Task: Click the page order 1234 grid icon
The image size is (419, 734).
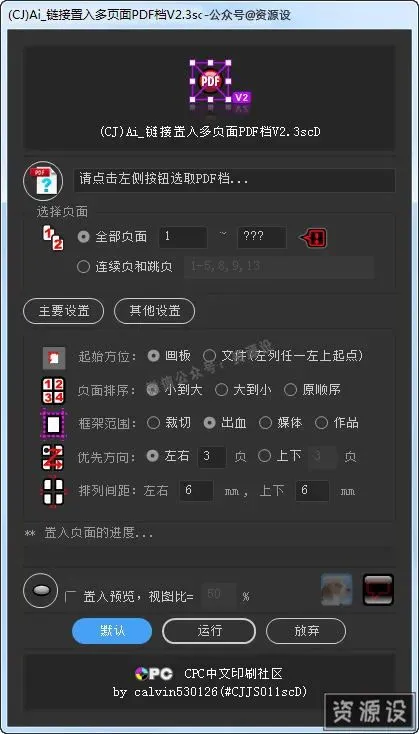Action: coord(53,390)
